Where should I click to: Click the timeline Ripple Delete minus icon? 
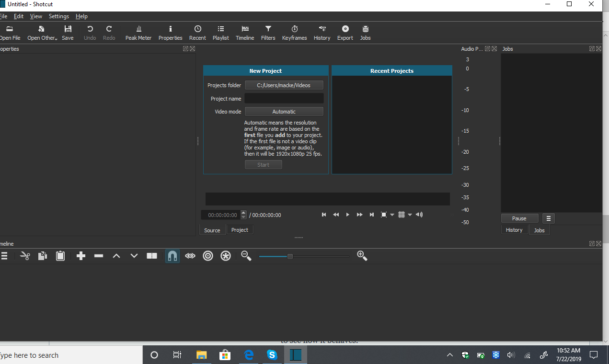(x=99, y=256)
